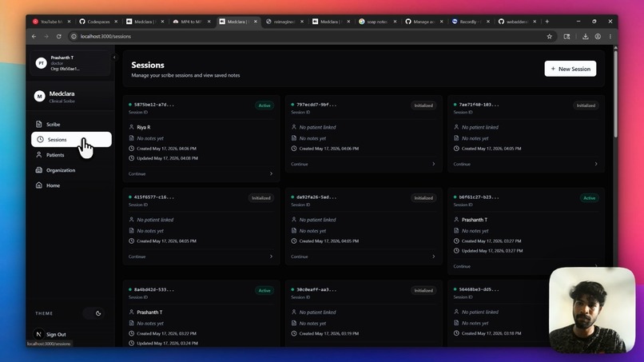The image size is (644, 362).
Task: Open the PT user avatar
Action: click(41, 63)
